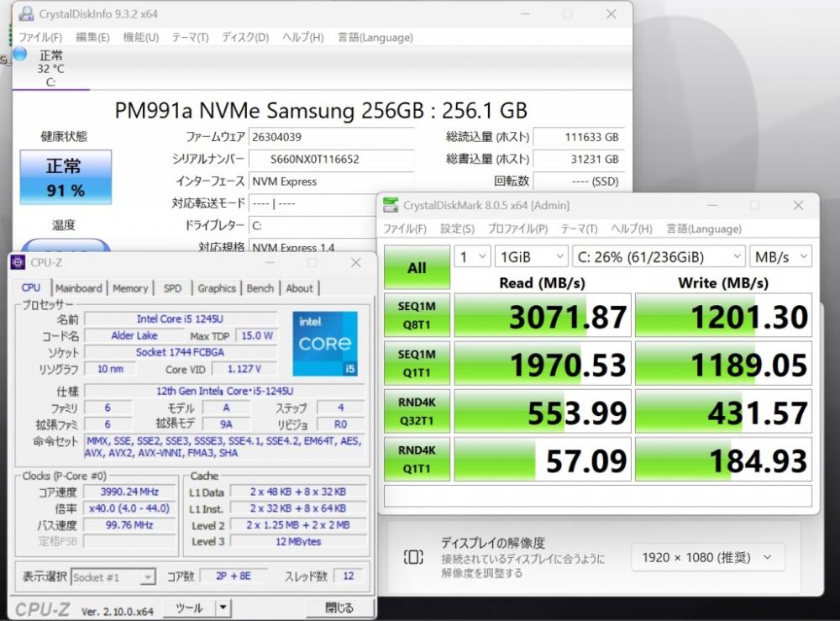Click the blue health status disk icon

20,54
